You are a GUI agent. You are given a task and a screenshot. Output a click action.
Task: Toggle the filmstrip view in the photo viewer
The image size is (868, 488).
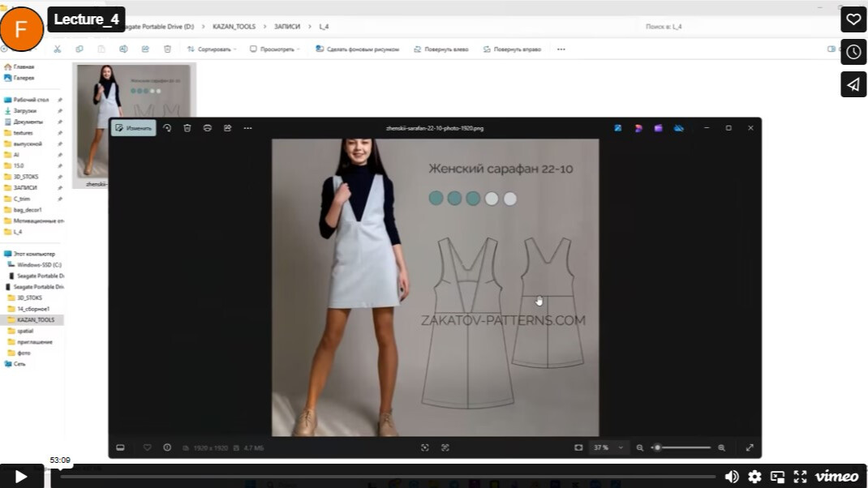tap(120, 447)
